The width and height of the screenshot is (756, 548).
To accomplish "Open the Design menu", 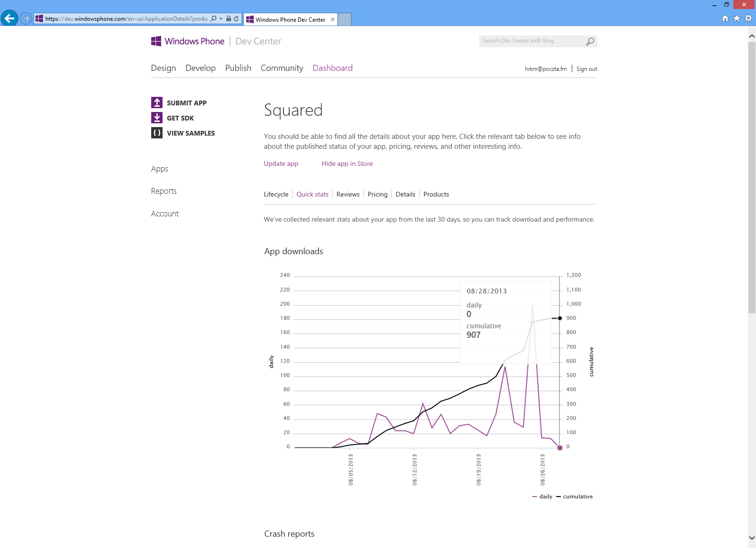I will pyautogui.click(x=163, y=68).
